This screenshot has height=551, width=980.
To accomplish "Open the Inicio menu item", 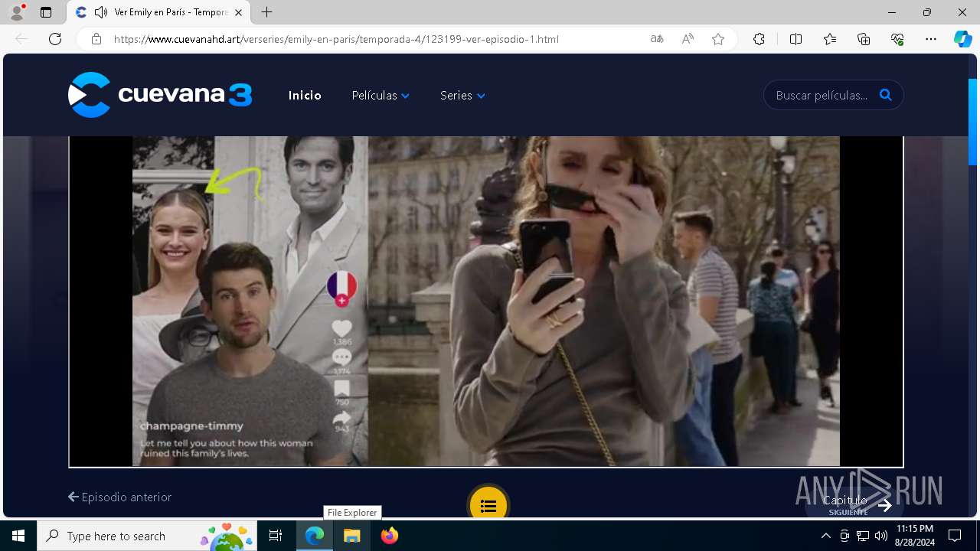I will tap(305, 96).
